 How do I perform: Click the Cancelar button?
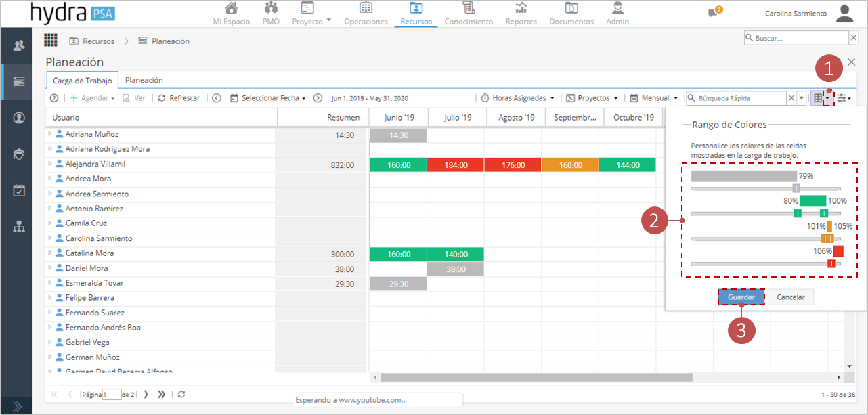(x=791, y=297)
